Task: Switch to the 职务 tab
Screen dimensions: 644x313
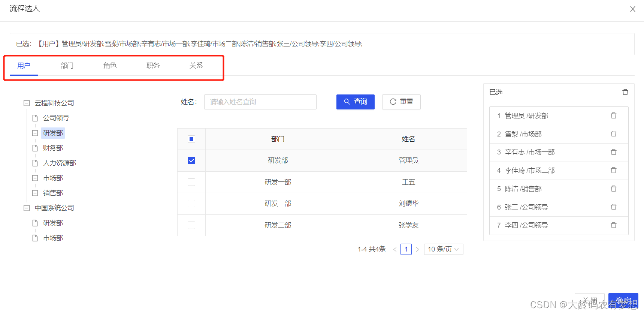Action: click(x=153, y=66)
